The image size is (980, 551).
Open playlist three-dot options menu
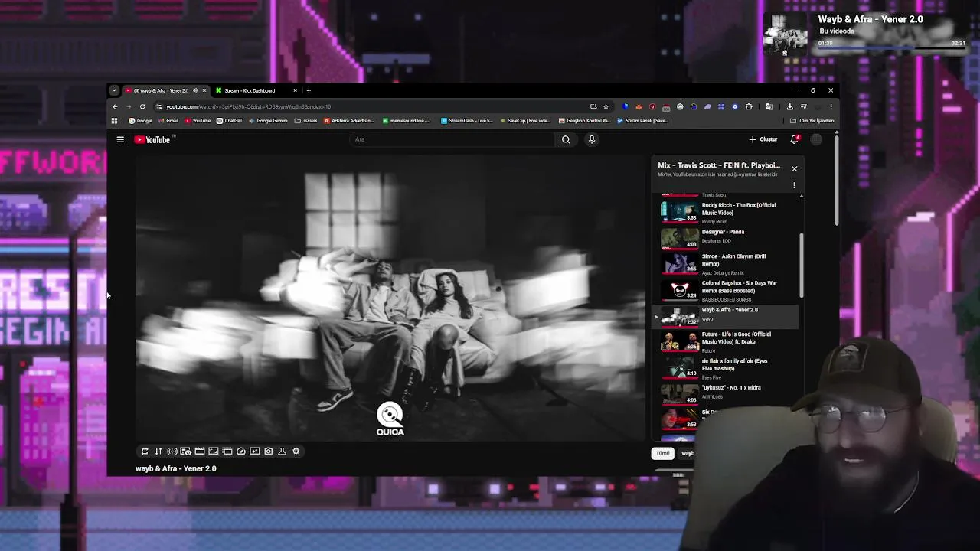(x=794, y=185)
